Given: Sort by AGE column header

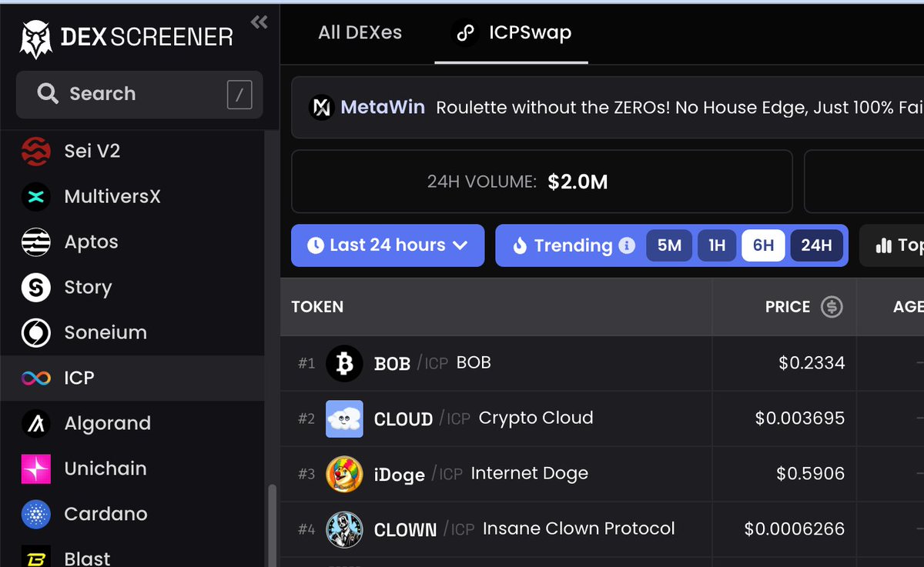Looking at the screenshot, I should tap(908, 307).
